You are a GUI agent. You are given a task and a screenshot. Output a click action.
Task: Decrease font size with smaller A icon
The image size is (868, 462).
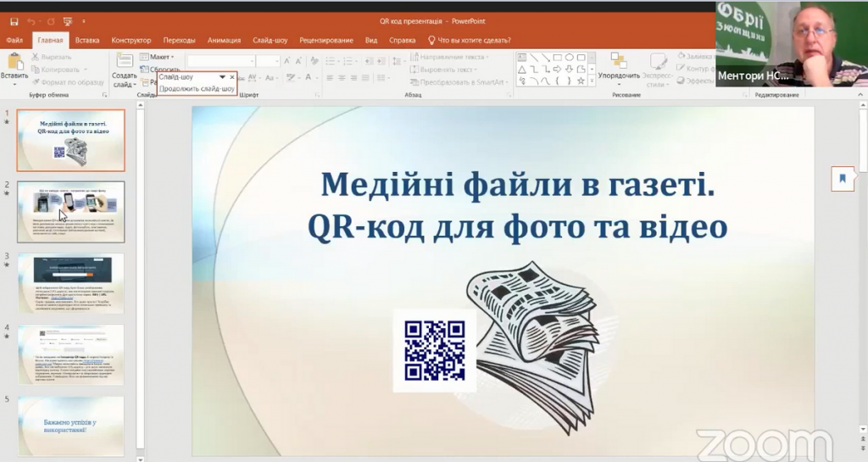point(299,61)
